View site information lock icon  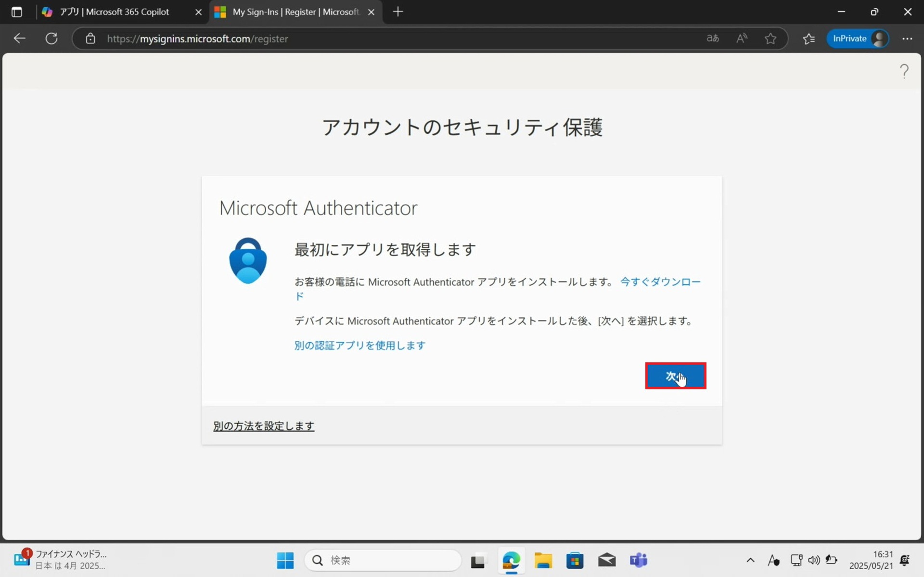pyautogui.click(x=90, y=38)
